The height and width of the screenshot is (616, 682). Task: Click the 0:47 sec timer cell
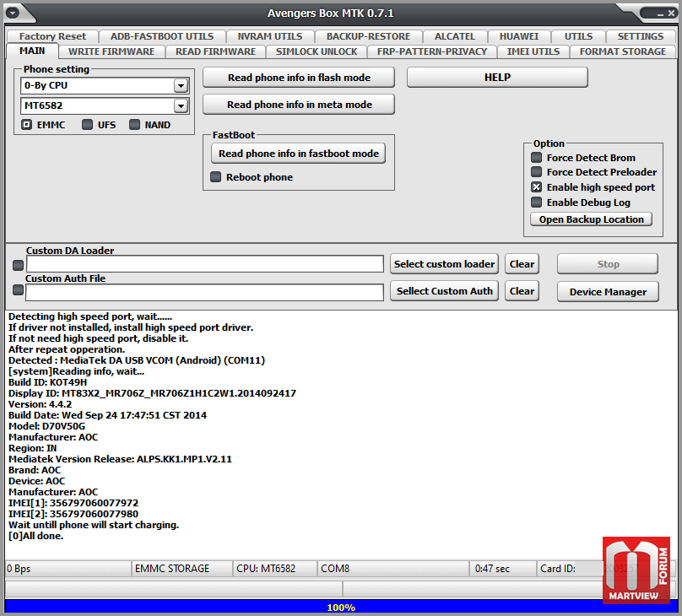tap(503, 569)
